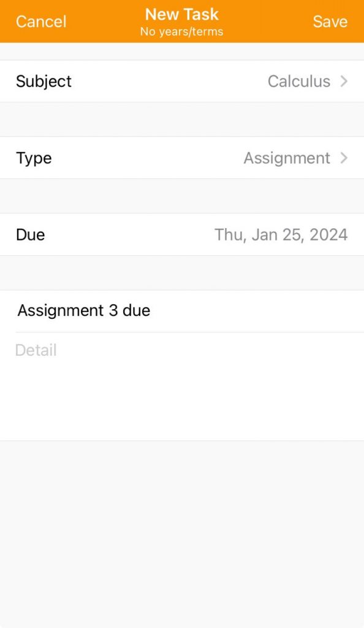
Task: Place cursor after 'due' in the title
Action: (150, 310)
